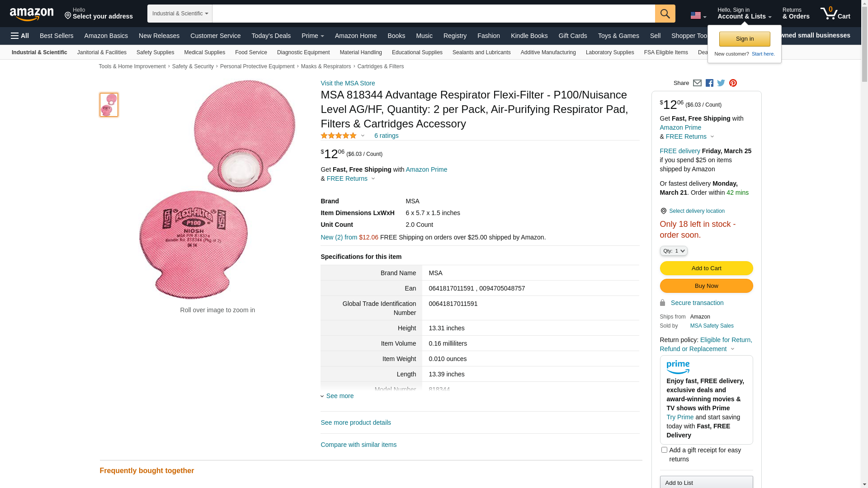Open the country flag language selector
The height and width of the screenshot is (488, 868).
698,15
